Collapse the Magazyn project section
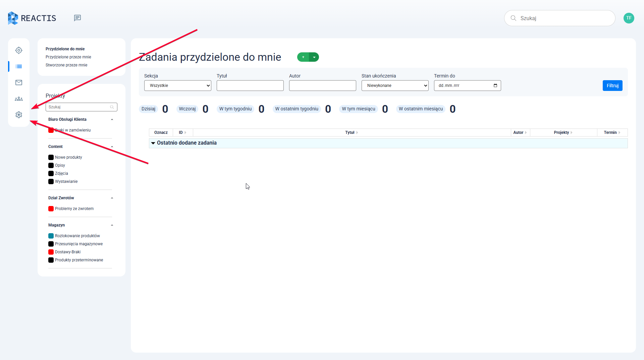Image resolution: width=644 pixels, height=360 pixels. [x=112, y=225]
